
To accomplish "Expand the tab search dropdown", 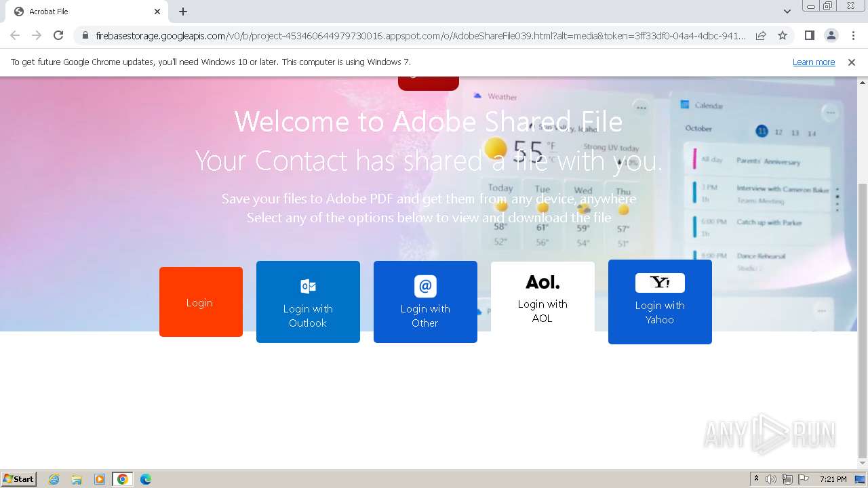I will (787, 12).
